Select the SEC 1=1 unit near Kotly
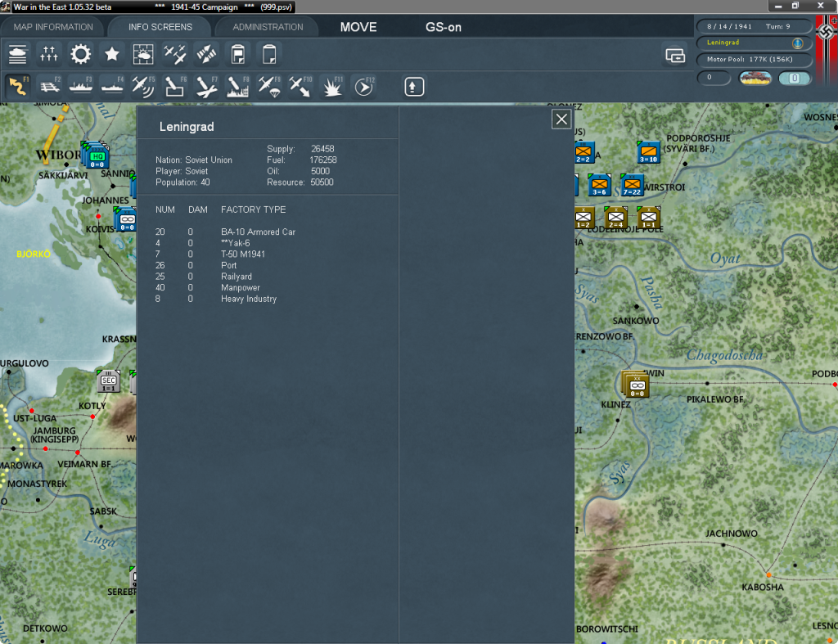This screenshot has height=644, width=838. point(109,381)
